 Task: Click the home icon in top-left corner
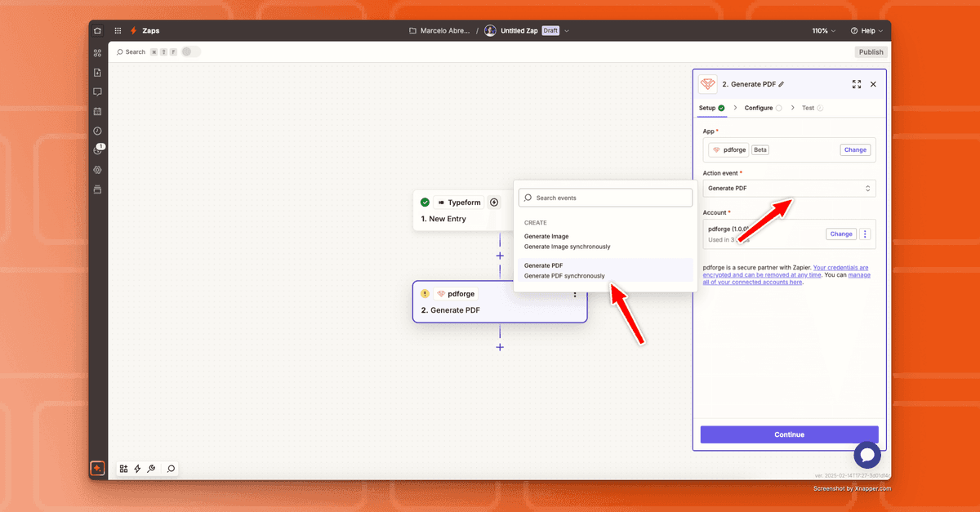(x=98, y=31)
